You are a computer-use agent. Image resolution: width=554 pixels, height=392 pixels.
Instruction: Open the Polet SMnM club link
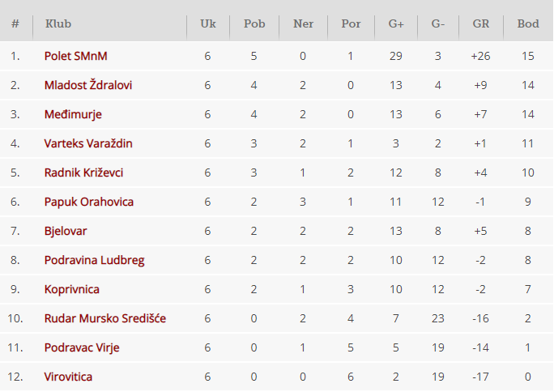click(x=75, y=56)
